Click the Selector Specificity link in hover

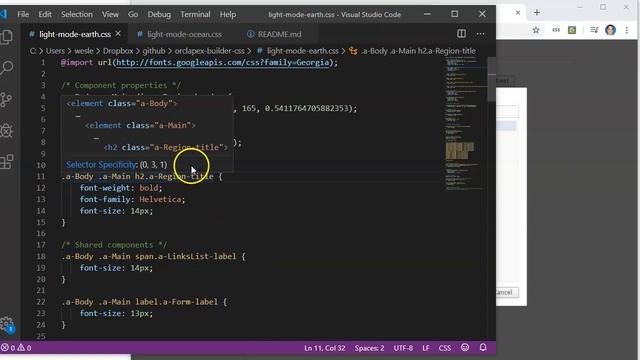pyautogui.click(x=102, y=164)
